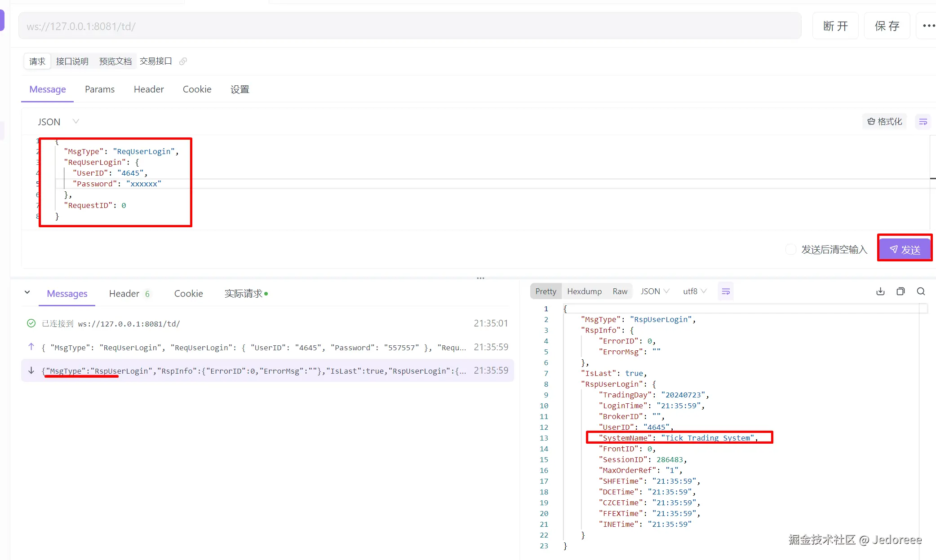
Task: Click the 发送 send button
Action: click(x=905, y=249)
